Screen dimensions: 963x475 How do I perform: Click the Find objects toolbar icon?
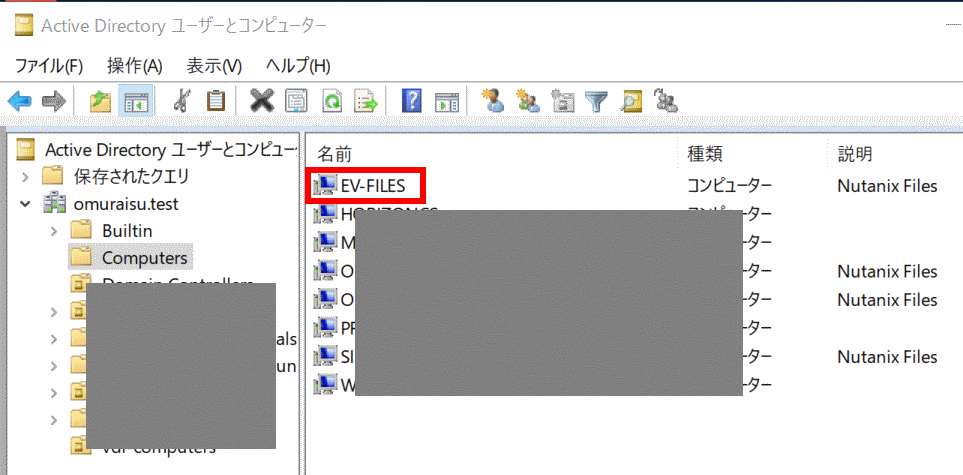[x=630, y=101]
